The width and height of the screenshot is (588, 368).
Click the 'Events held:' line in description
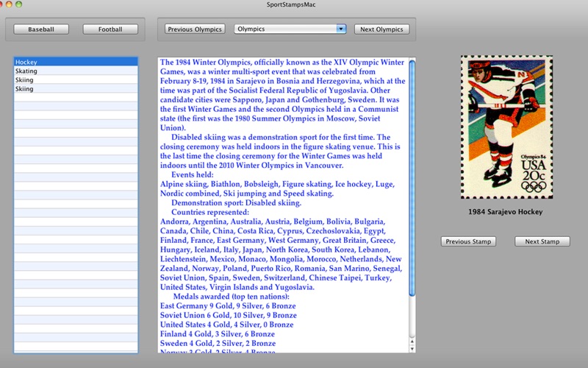pyautogui.click(x=193, y=174)
